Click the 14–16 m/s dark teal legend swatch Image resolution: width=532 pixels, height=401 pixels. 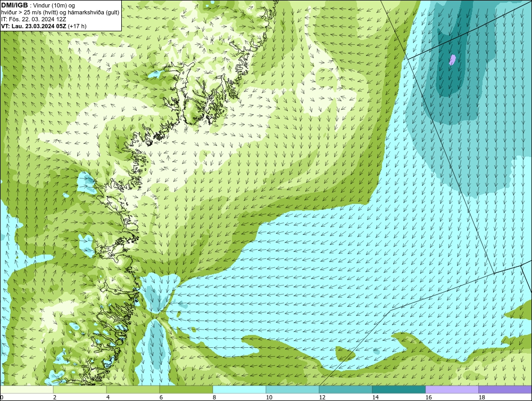pyautogui.click(x=398, y=389)
